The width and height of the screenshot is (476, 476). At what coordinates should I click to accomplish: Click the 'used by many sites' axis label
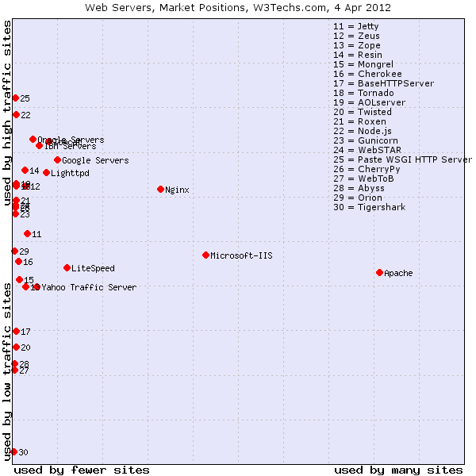(398, 470)
